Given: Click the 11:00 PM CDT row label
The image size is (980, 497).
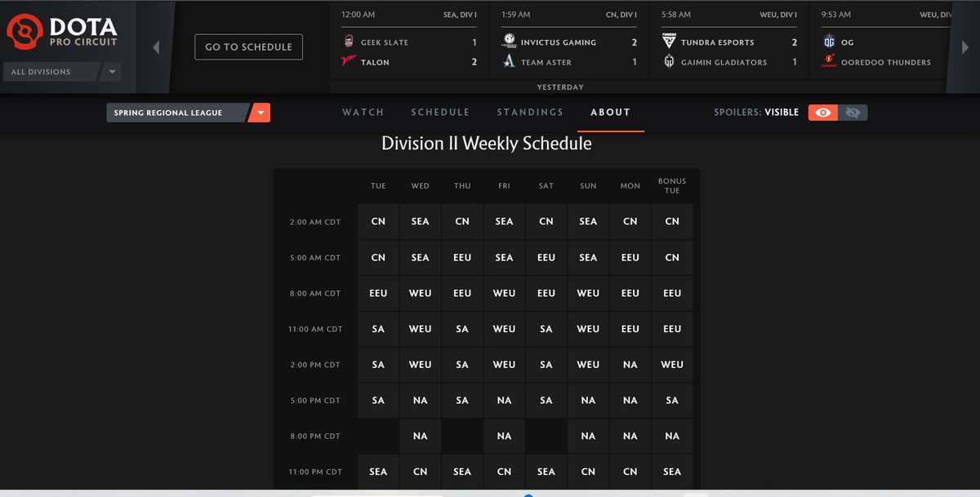Looking at the screenshot, I should (315, 473).
